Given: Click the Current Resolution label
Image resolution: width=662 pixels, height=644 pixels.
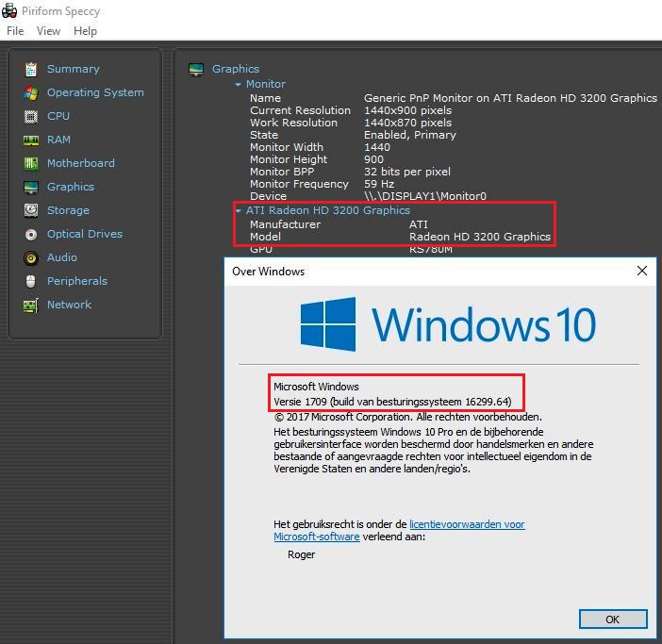Looking at the screenshot, I should 300,110.
